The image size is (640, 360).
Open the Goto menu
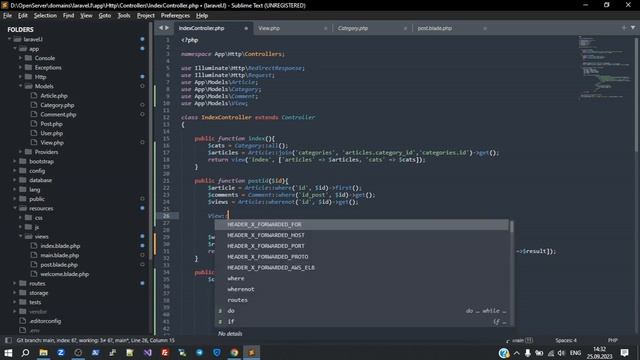point(104,16)
